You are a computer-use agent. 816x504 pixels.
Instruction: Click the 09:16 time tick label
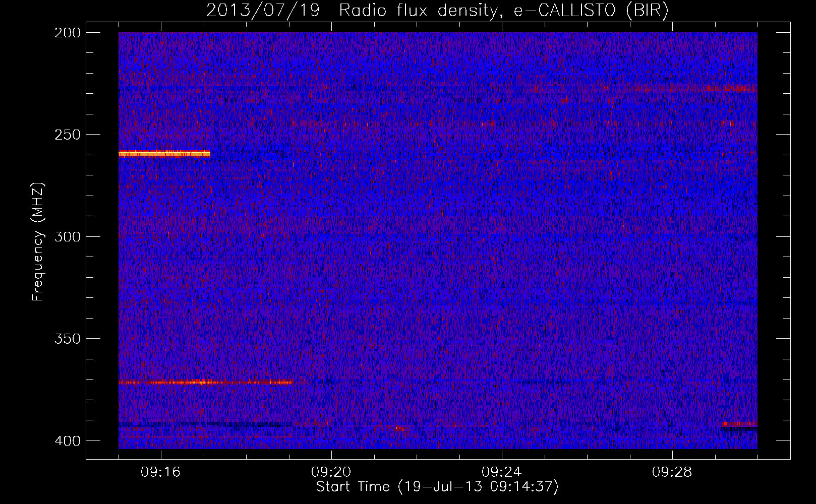tap(161, 472)
